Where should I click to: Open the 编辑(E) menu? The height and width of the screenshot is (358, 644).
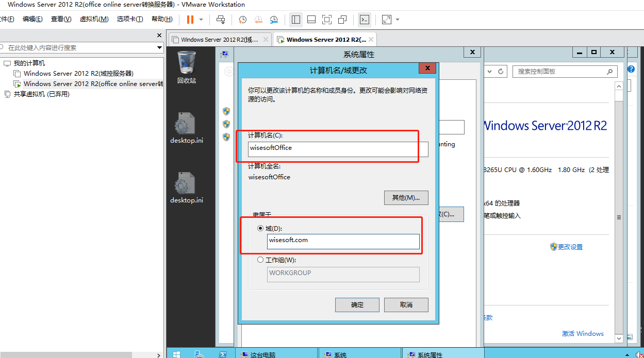coord(32,19)
